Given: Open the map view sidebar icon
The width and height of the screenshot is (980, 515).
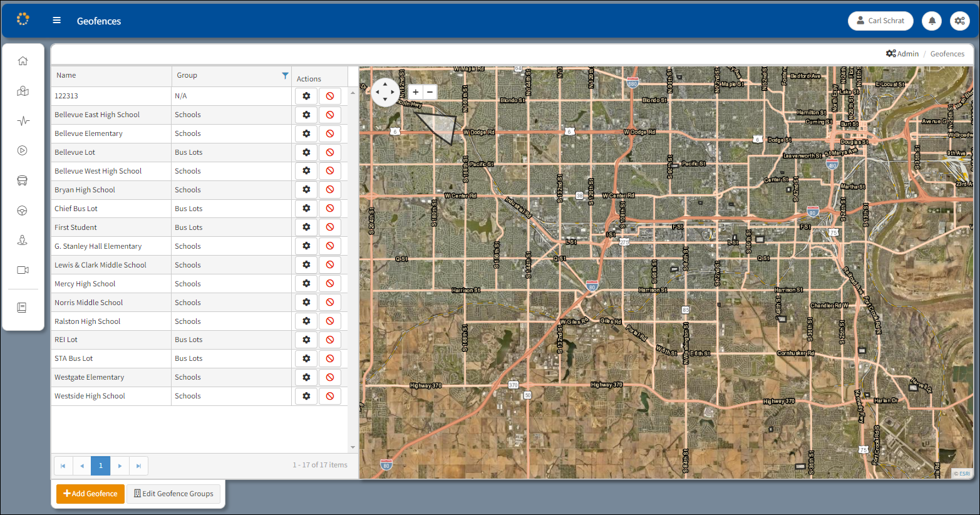Looking at the screenshot, I should (23, 91).
